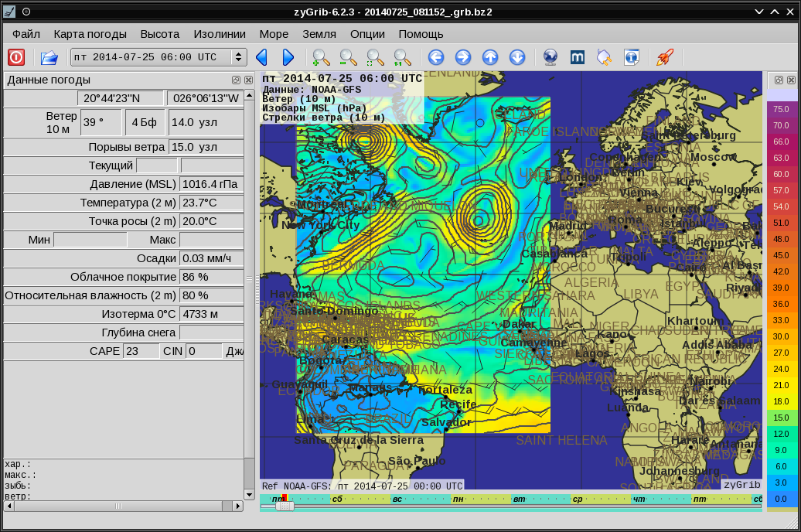The height and width of the screenshot is (532, 801).
Task: Click the weather panel horizontal scrollbar
Action: point(118,506)
